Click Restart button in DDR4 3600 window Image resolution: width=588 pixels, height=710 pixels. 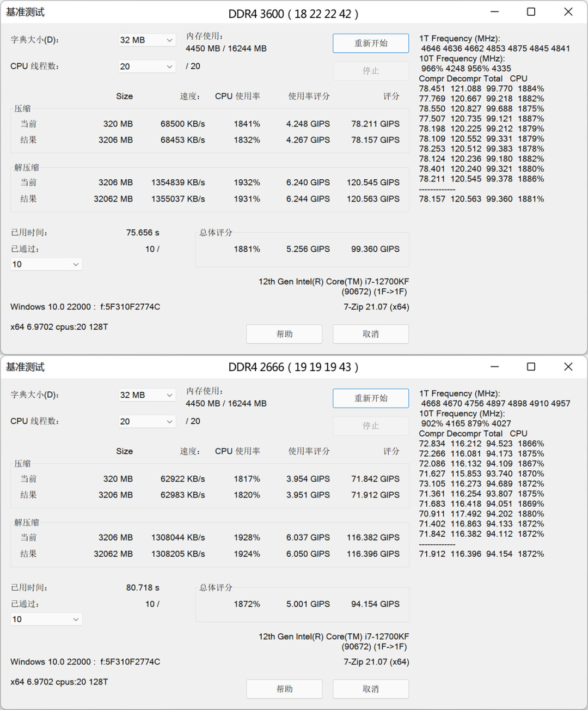pyautogui.click(x=371, y=43)
